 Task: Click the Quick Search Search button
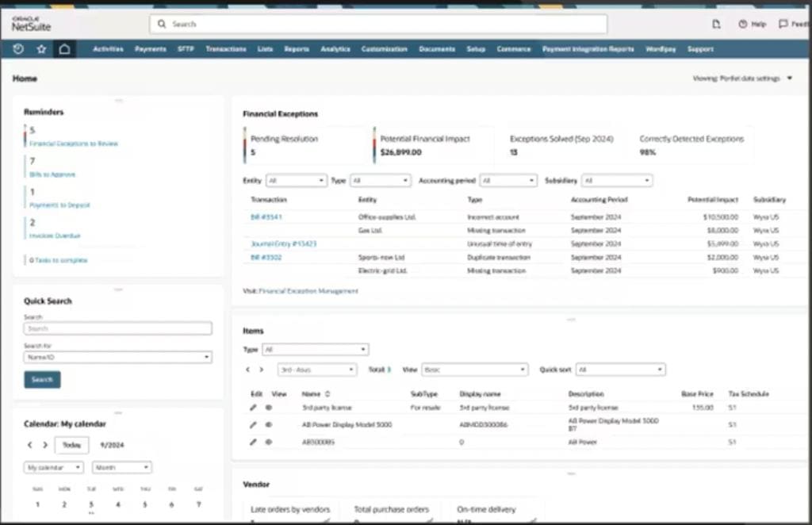(x=42, y=380)
